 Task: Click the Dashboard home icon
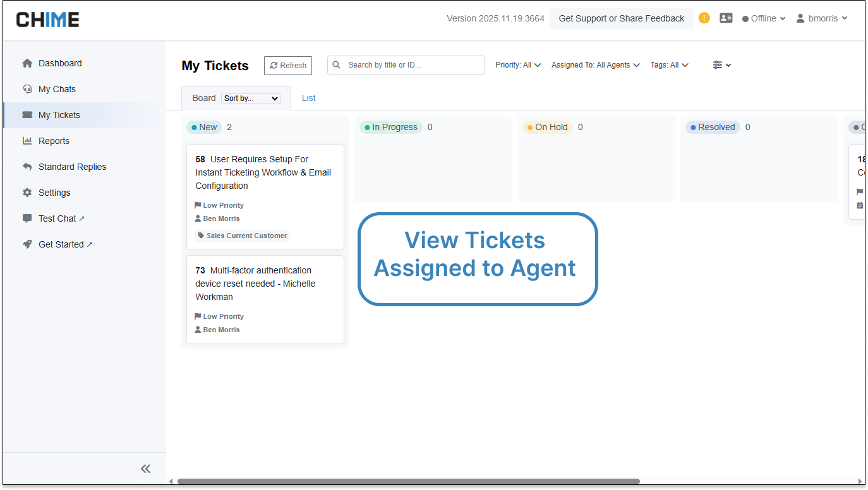(x=27, y=63)
